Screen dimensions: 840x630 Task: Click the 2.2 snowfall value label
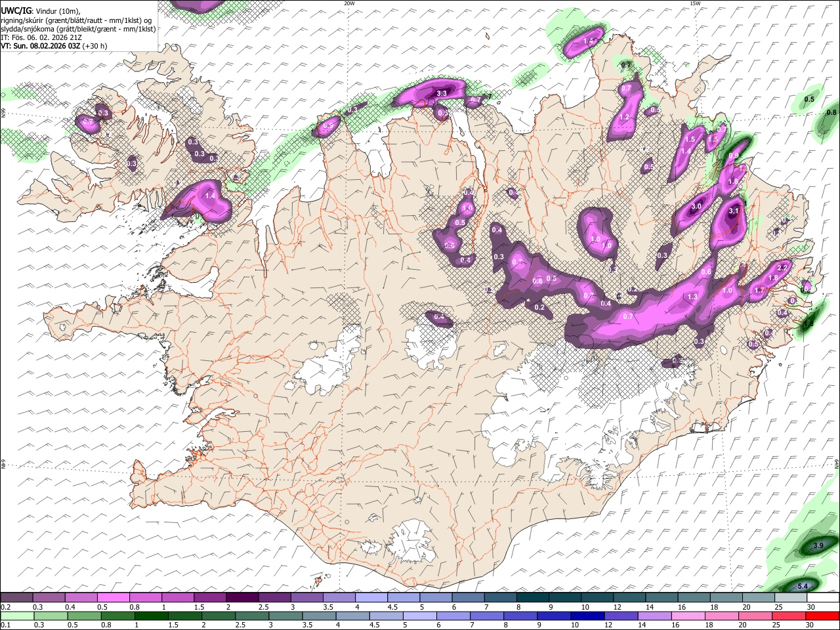coord(782,268)
